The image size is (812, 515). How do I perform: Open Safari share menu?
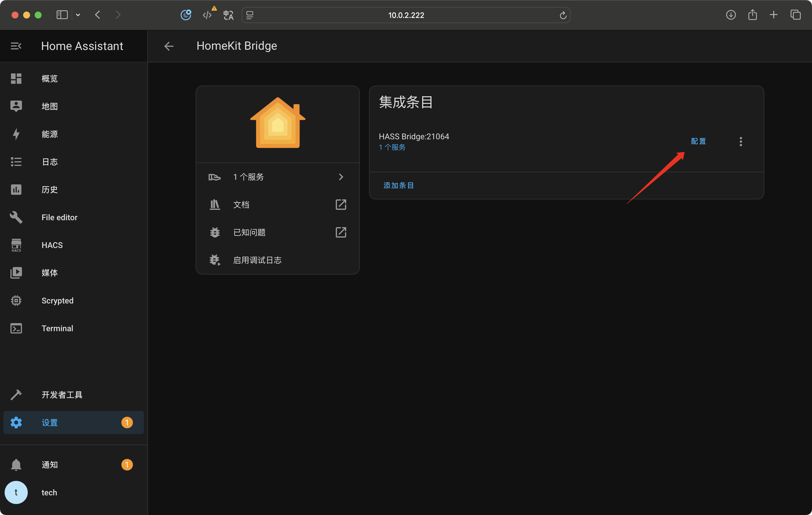pyautogui.click(x=753, y=15)
